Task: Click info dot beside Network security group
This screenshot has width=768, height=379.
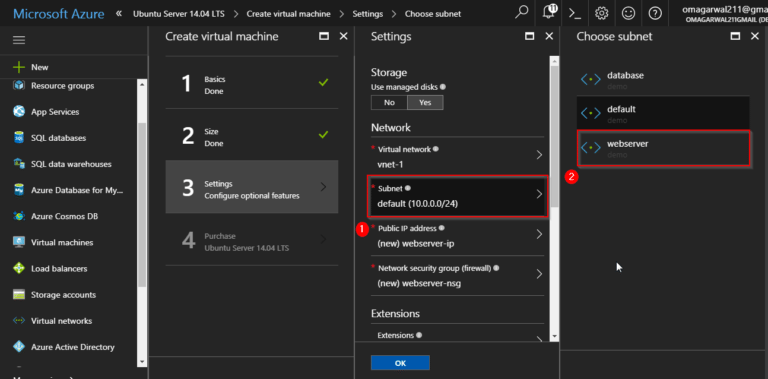Action: 496,268
